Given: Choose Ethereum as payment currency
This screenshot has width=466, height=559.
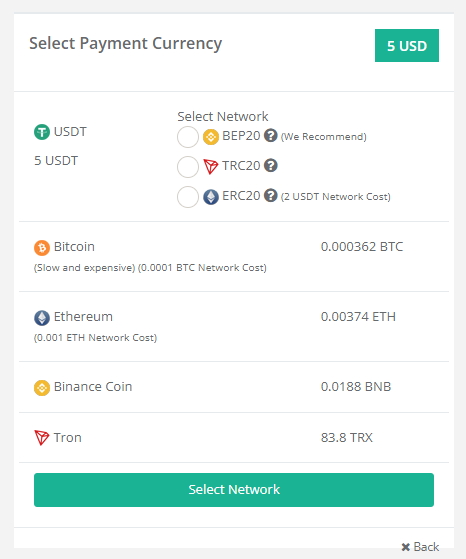Looking at the screenshot, I should (234, 327).
